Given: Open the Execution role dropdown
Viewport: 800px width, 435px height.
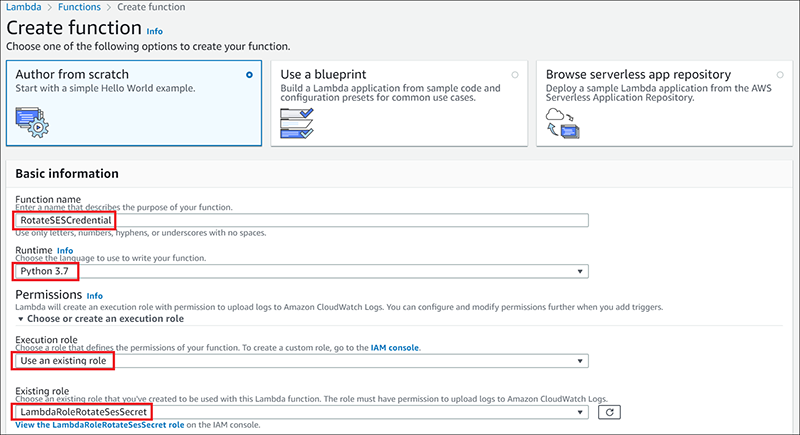Looking at the screenshot, I should pos(302,361).
